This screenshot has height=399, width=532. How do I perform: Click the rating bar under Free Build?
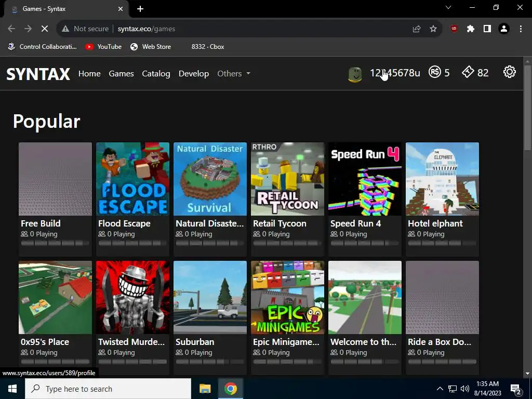tap(55, 243)
